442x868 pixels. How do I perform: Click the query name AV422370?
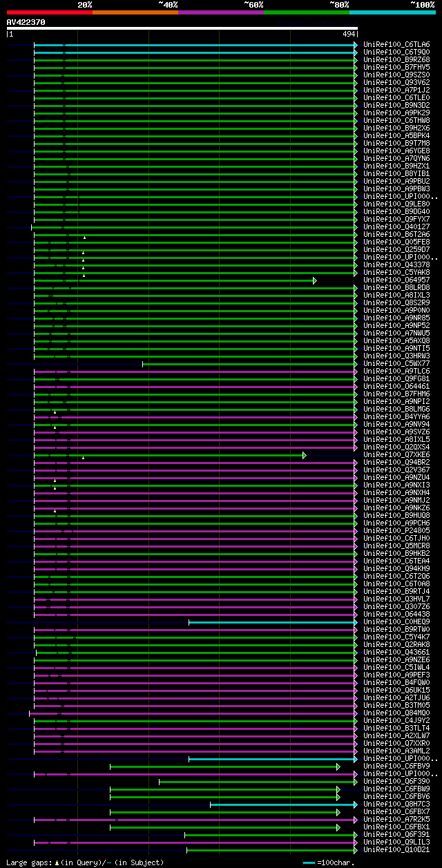pyautogui.click(x=26, y=22)
